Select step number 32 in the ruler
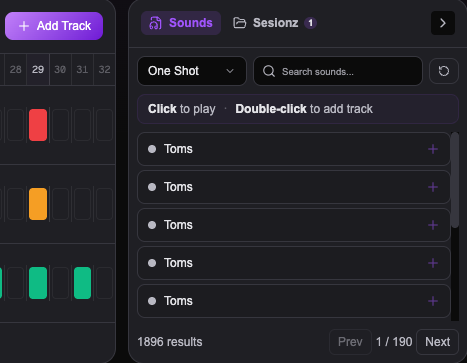 105,69
